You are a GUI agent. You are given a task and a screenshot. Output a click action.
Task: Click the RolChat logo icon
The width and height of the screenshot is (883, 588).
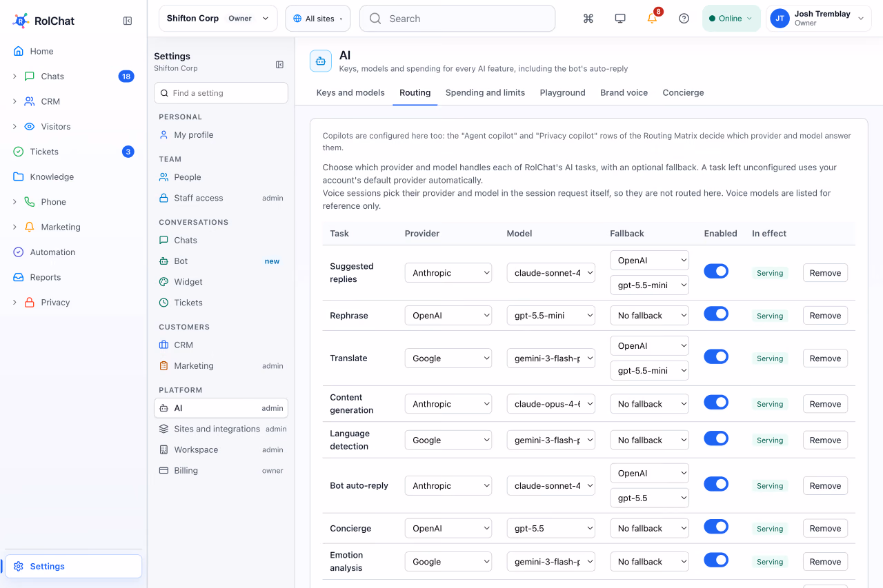(21, 21)
